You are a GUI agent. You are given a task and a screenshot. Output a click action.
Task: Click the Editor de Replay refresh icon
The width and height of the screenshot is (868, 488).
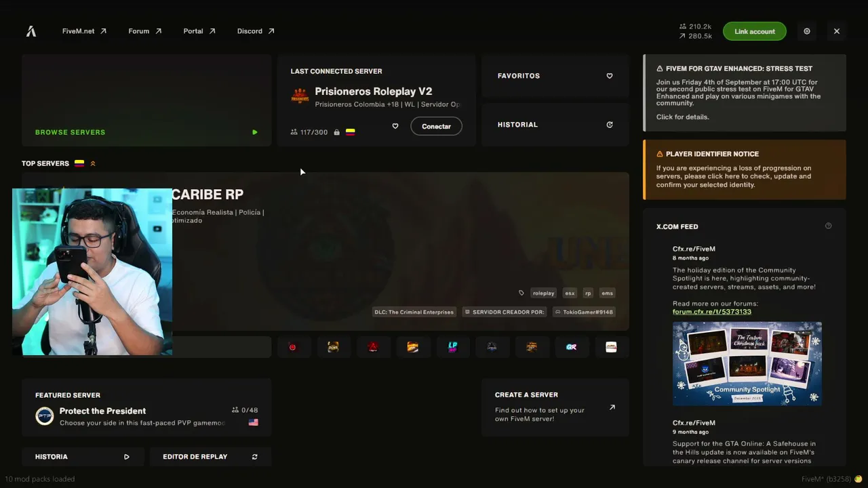tap(255, 457)
